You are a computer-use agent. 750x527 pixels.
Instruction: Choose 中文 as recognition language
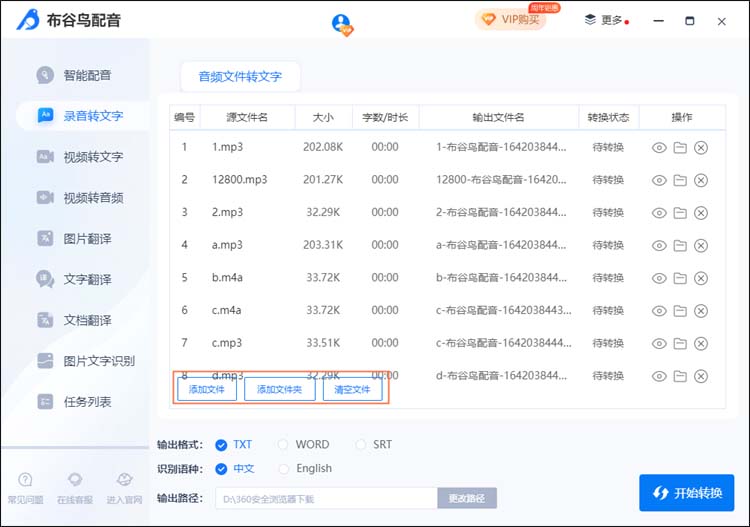coord(235,469)
